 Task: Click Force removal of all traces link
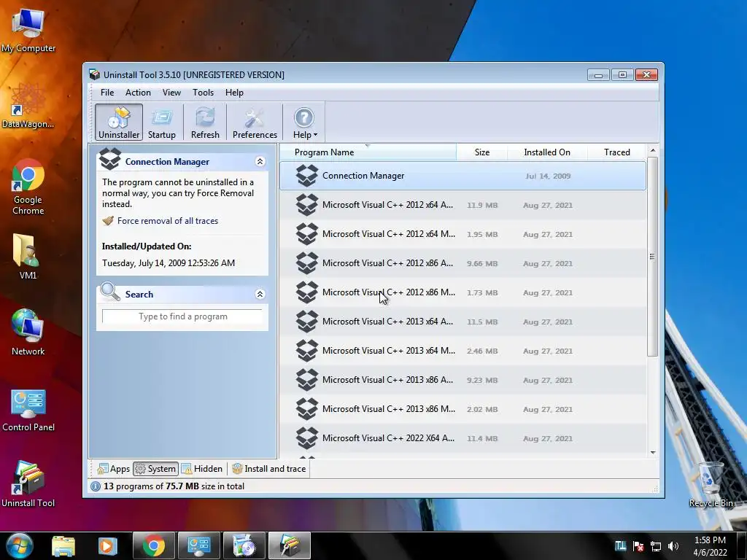[168, 221]
